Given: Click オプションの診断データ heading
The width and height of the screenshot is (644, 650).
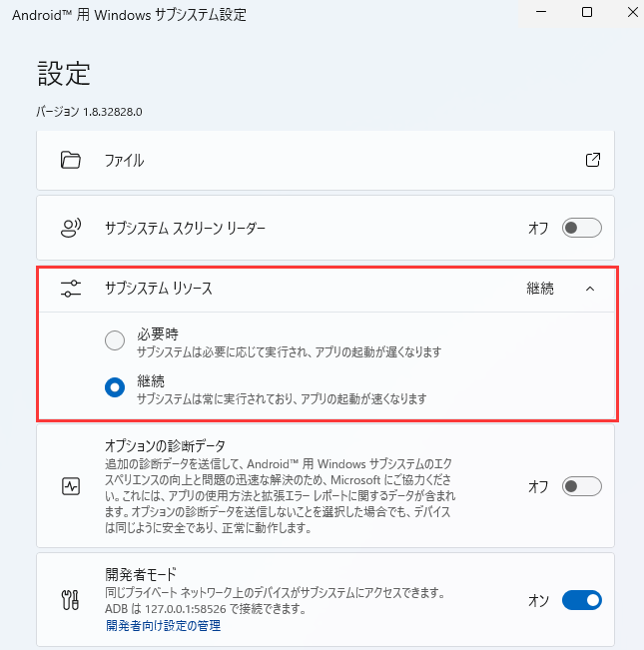Looking at the screenshot, I should point(165,446).
